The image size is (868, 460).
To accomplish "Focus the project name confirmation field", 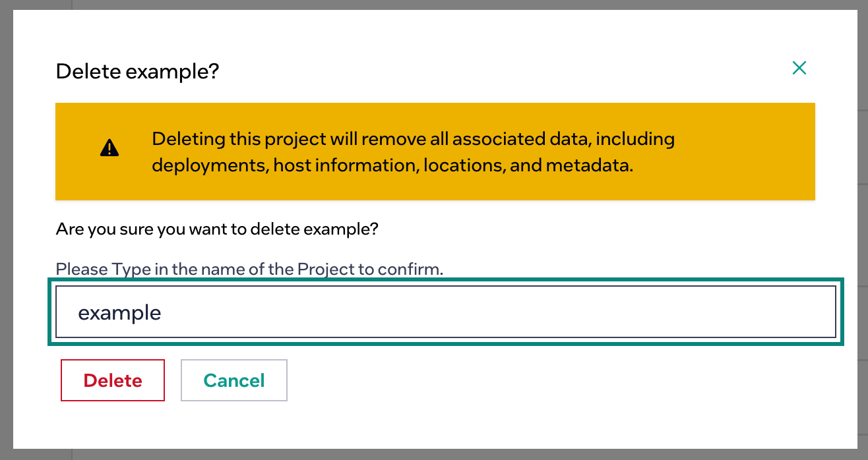I will [446, 312].
